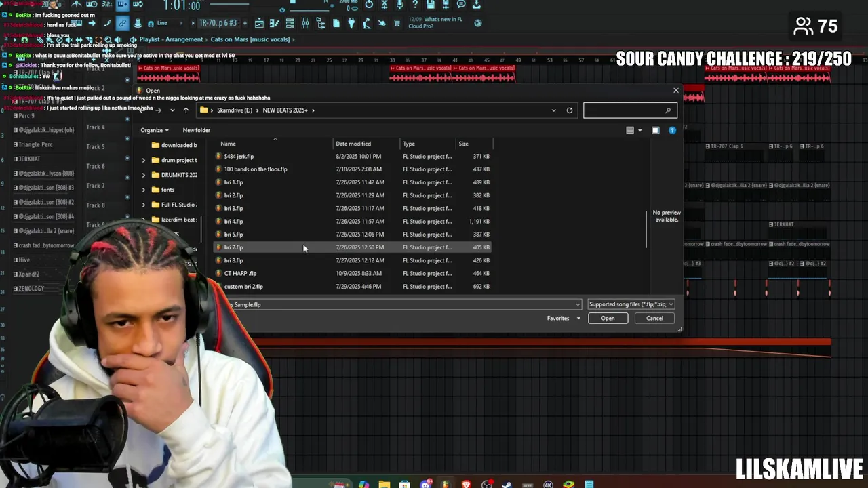Image resolution: width=868 pixels, height=488 pixels.
Task: Open the address bar history dropdown
Action: click(553, 110)
